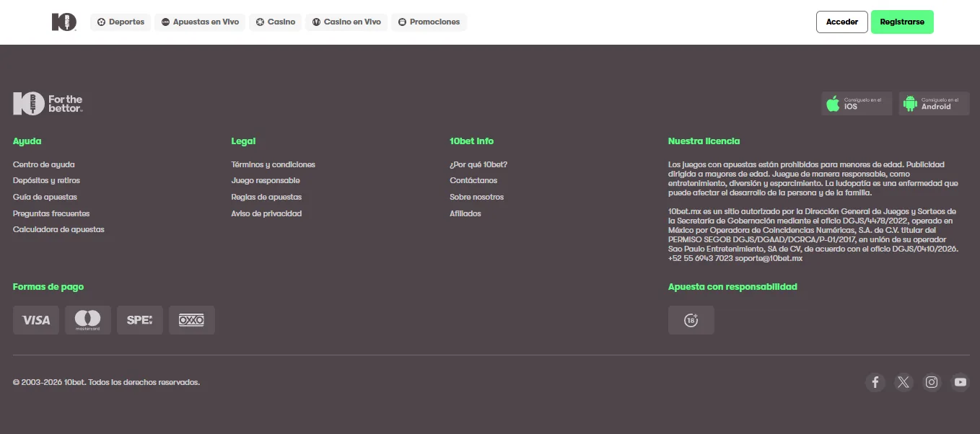This screenshot has height=434, width=980.
Task: Open the Deportes menu
Action: tap(121, 22)
